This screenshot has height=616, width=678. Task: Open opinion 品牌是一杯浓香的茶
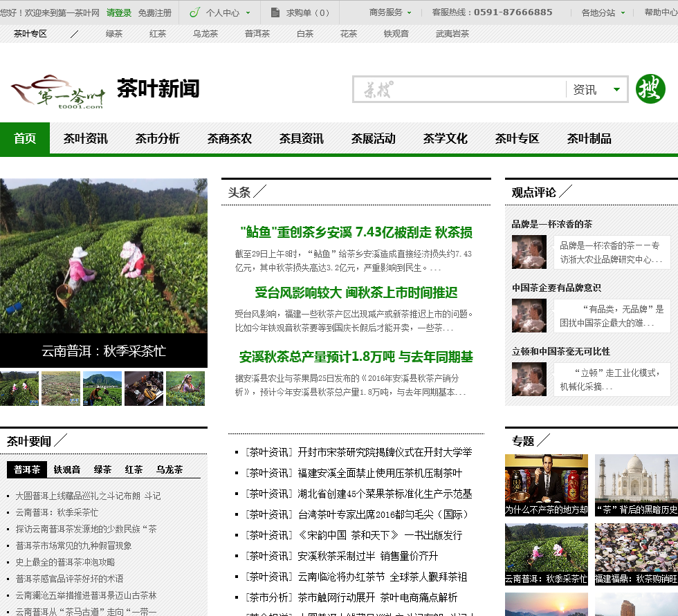(x=552, y=224)
